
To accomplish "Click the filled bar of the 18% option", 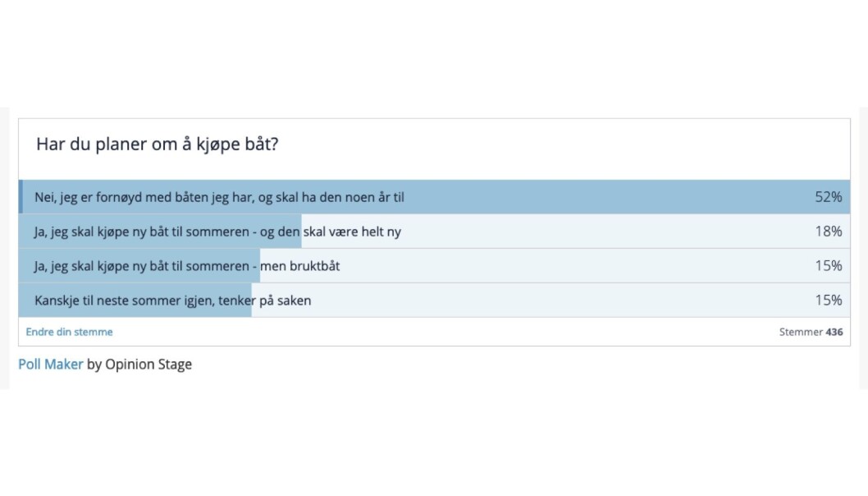I will [x=160, y=231].
